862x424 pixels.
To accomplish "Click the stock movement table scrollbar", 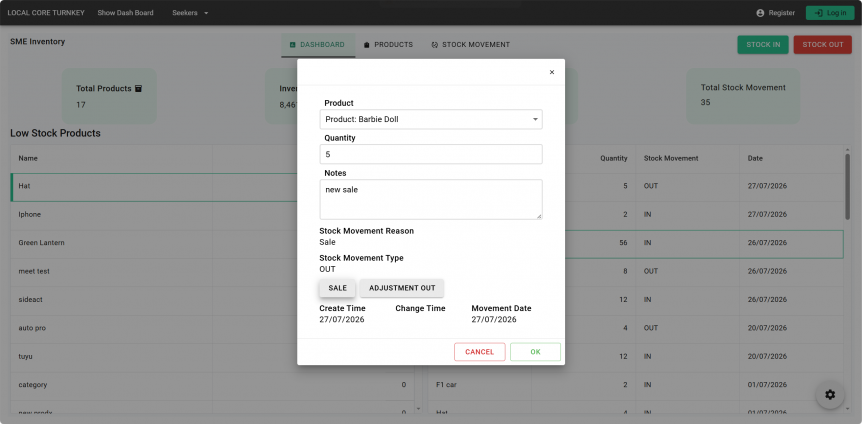I will (x=847, y=187).
